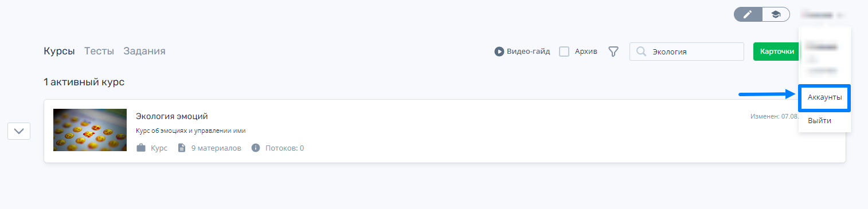Click the search magnifier icon
Image resolution: width=868 pixels, height=209 pixels.
point(641,52)
